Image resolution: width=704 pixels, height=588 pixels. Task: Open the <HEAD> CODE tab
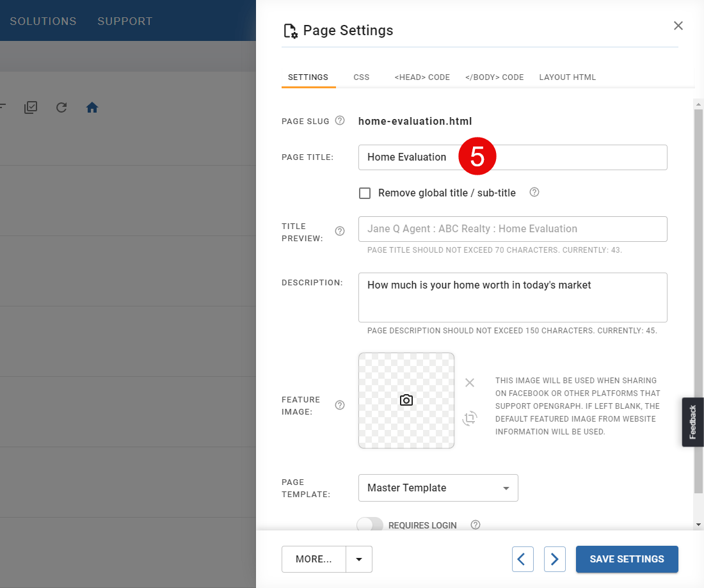tap(422, 77)
